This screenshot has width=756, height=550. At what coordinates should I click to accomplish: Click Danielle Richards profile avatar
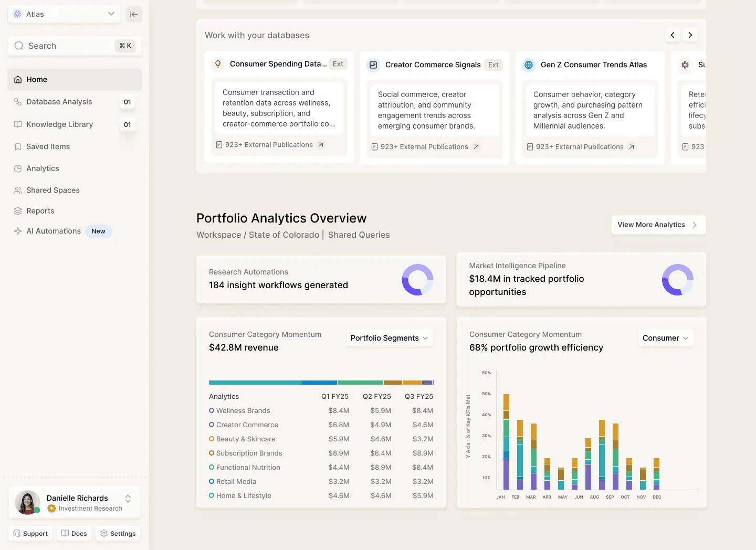point(27,503)
